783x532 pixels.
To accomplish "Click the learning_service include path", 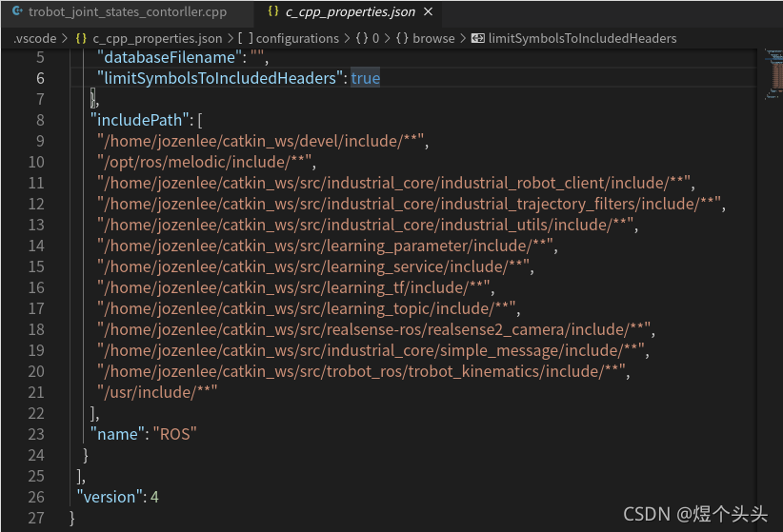I will point(313,267).
